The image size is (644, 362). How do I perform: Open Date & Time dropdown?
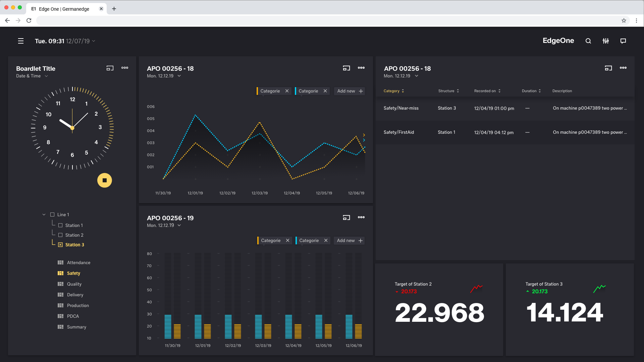point(46,76)
